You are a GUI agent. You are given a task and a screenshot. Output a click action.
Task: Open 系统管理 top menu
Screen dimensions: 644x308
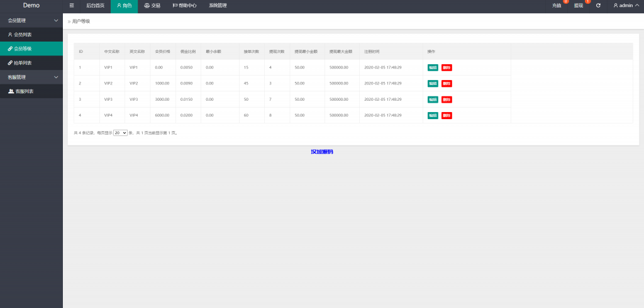coord(218,5)
